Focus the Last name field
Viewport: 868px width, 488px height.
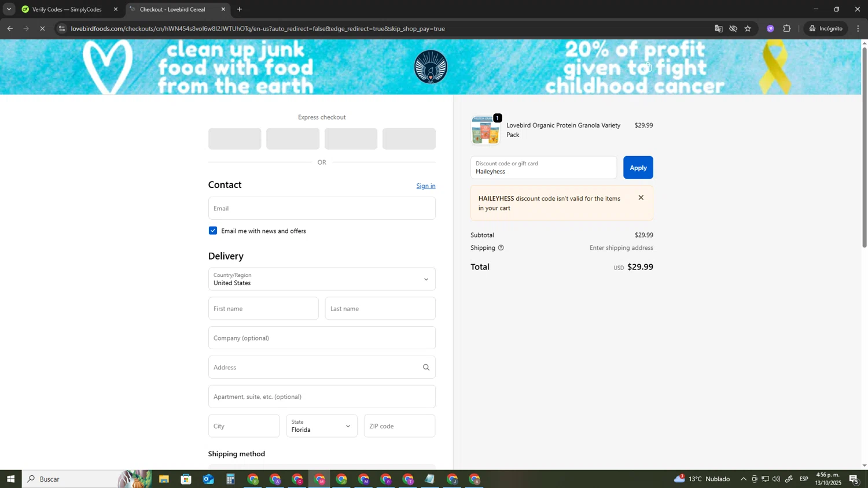click(x=380, y=309)
